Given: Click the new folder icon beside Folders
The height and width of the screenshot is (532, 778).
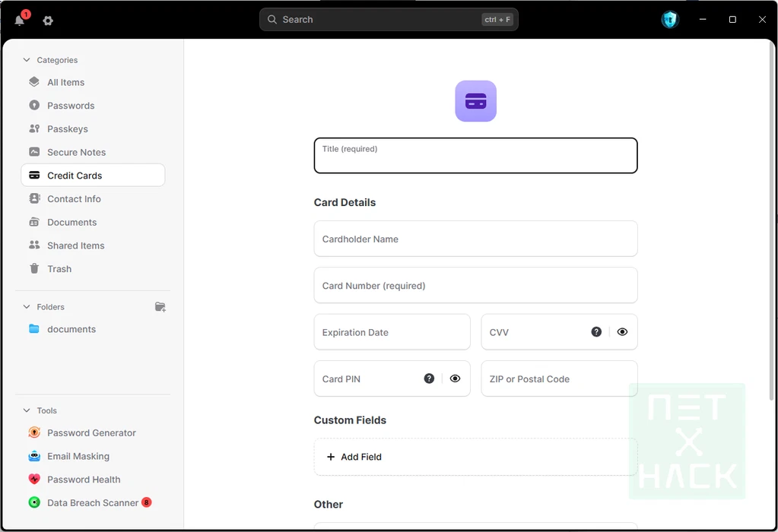Looking at the screenshot, I should (160, 307).
